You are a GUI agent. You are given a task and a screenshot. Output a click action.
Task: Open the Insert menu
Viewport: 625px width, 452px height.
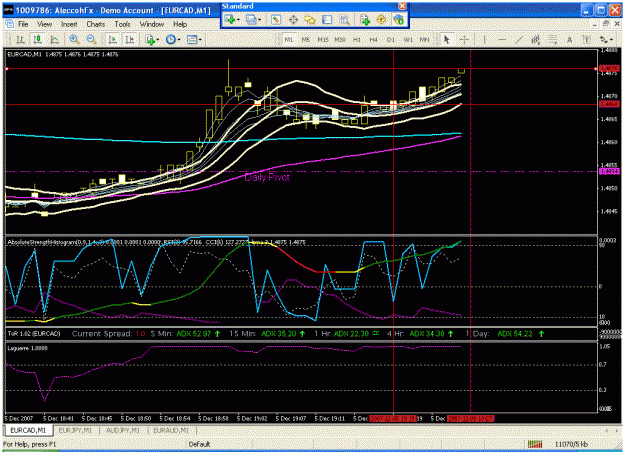coord(69,24)
